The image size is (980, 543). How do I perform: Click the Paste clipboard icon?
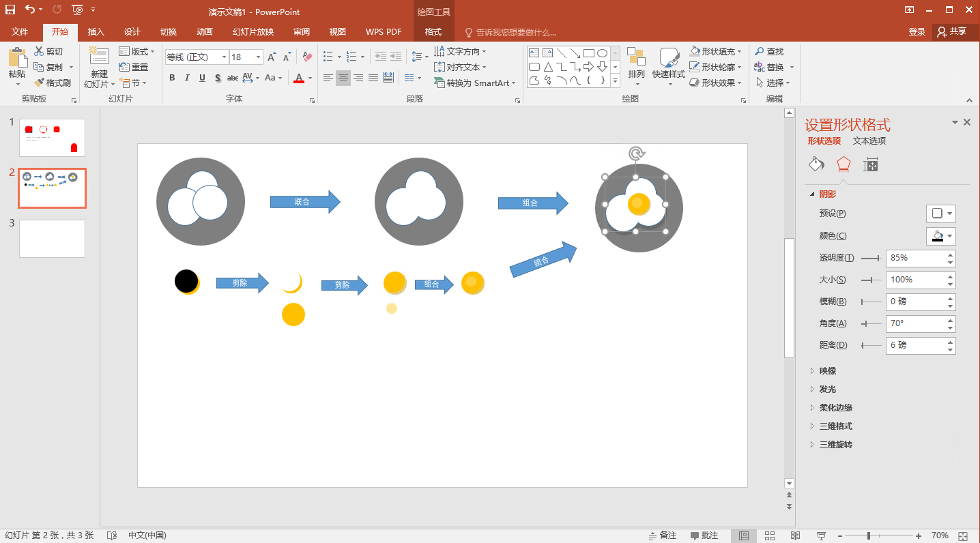pos(17,58)
